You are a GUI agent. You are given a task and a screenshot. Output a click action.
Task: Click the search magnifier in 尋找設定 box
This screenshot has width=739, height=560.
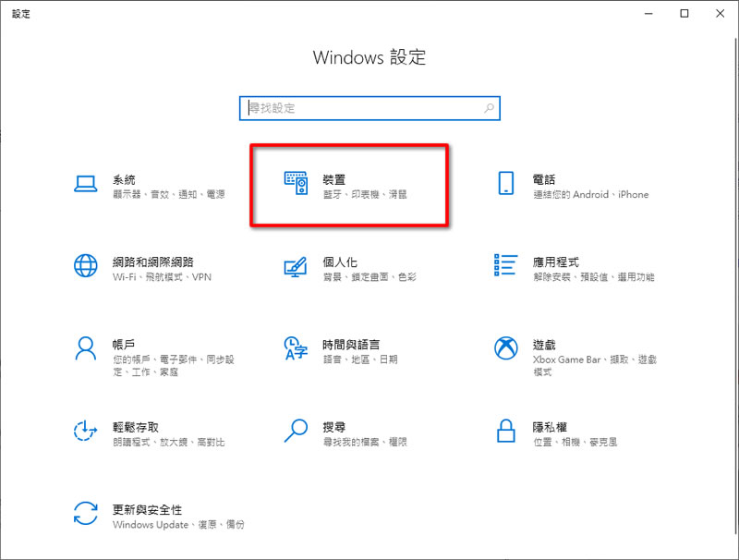490,108
